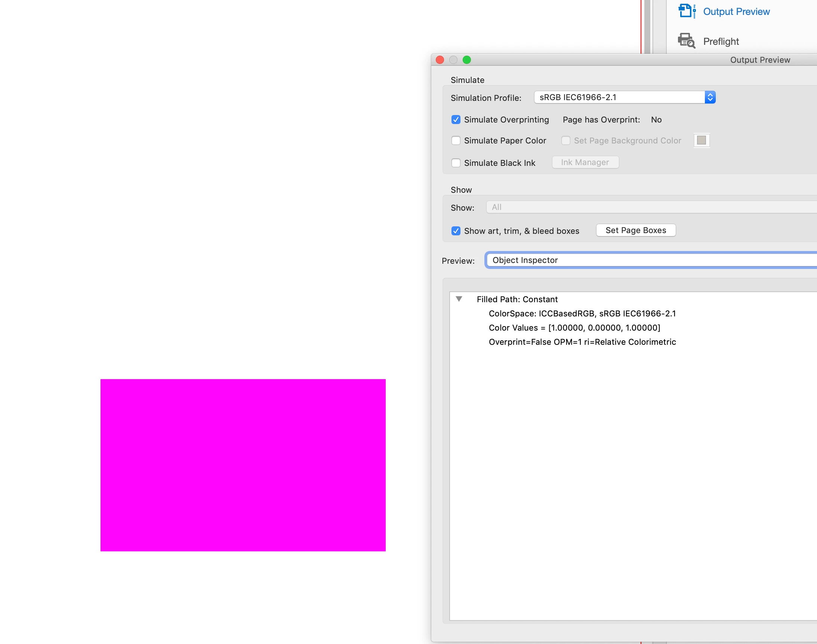Viewport: 817px width, 644px height.
Task: Open Output Preview tool link
Action: [x=736, y=12]
